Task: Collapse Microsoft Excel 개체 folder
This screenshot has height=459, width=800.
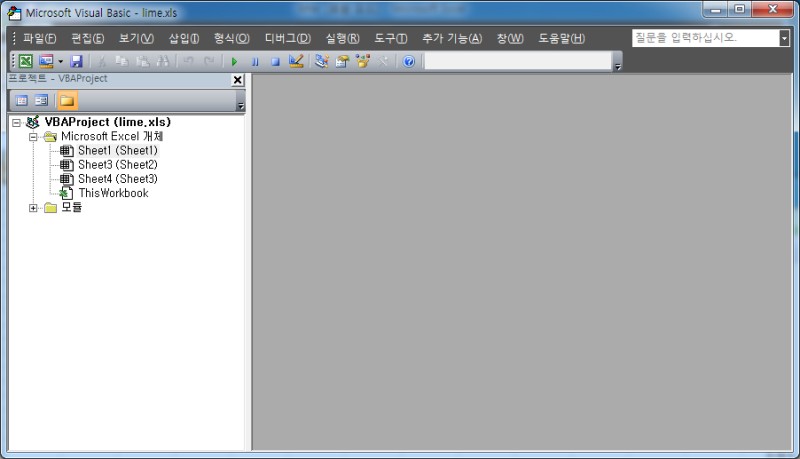Action: (x=33, y=137)
